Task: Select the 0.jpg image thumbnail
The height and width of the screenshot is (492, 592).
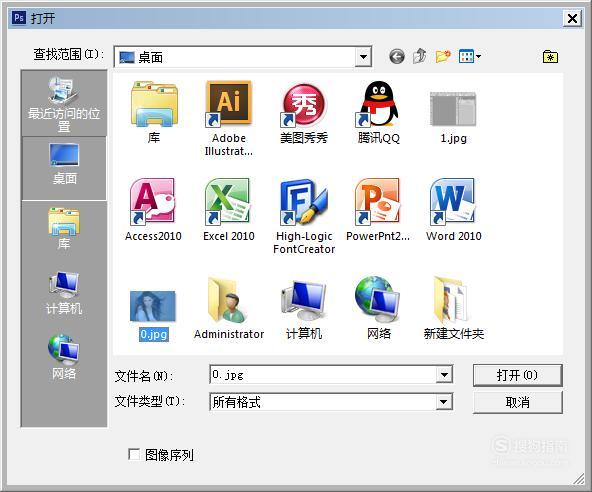Action: [x=153, y=305]
